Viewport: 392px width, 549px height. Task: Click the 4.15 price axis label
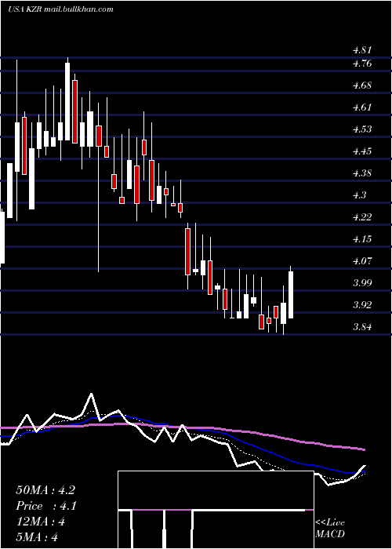click(362, 239)
